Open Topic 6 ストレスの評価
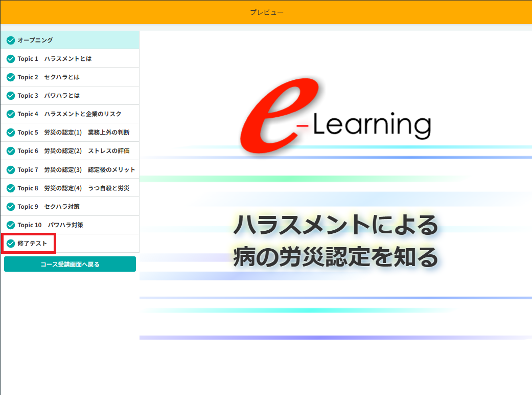Viewport: 532px width, 395px height. [70, 151]
